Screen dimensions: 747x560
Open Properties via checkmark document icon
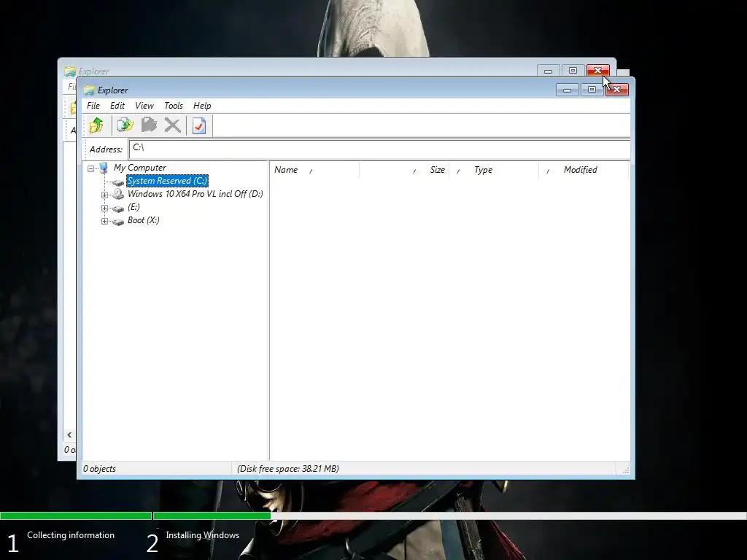pos(199,125)
